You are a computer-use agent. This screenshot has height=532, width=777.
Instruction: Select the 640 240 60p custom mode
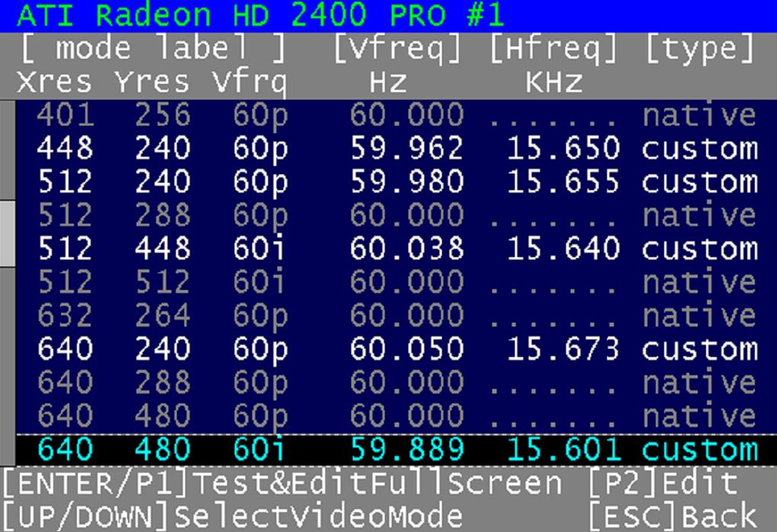tap(396, 349)
